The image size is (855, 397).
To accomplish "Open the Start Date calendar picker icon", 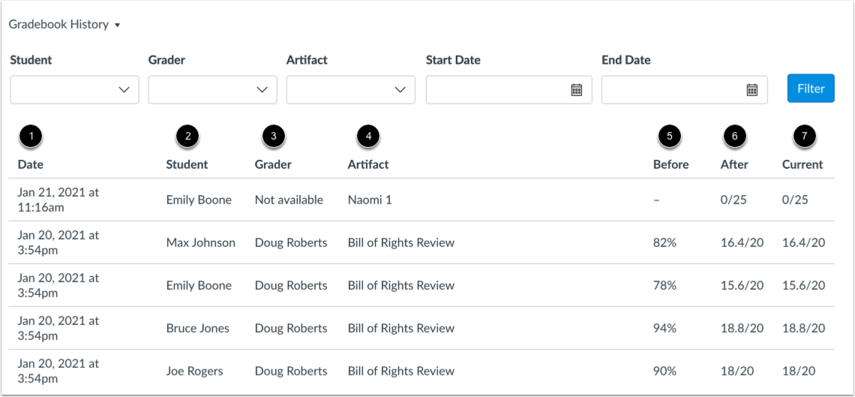I will [x=576, y=90].
